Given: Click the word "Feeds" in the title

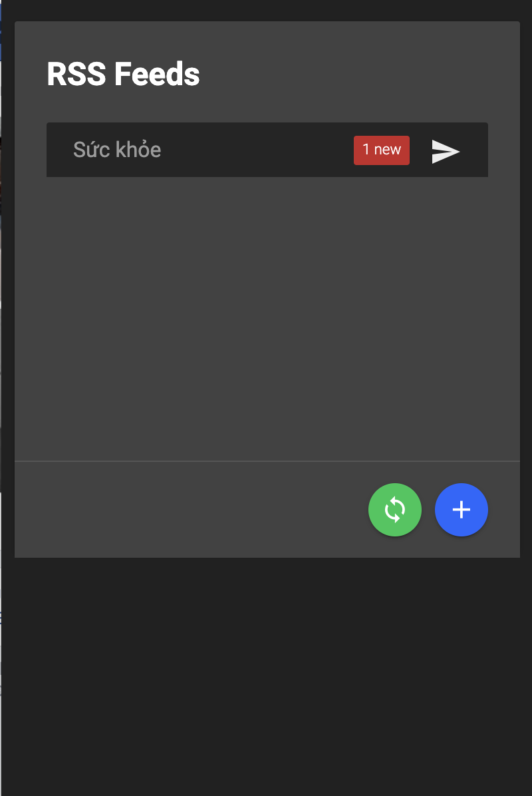Looking at the screenshot, I should click(157, 75).
